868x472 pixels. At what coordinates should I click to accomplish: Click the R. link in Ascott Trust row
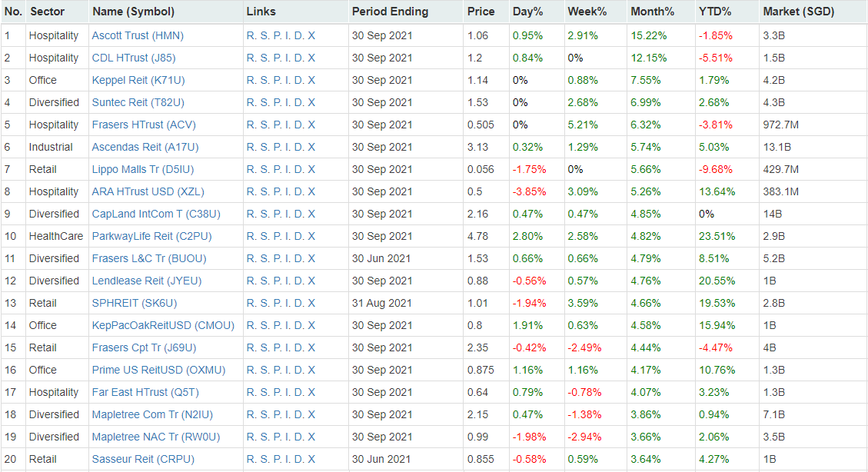coord(251,35)
